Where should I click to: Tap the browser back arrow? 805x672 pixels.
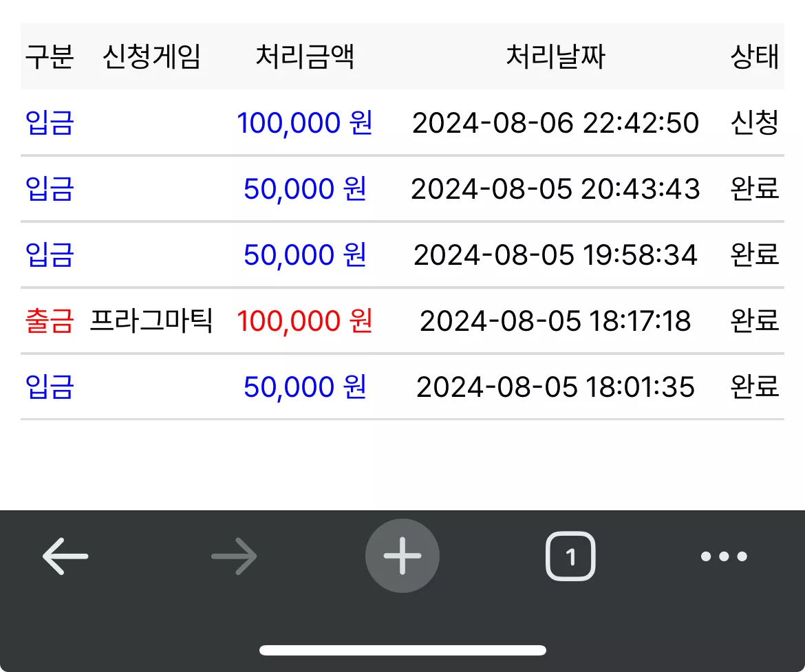pos(65,556)
